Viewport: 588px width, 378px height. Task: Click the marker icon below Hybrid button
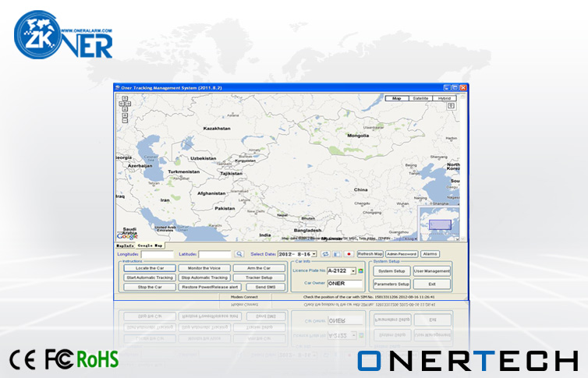451,106
